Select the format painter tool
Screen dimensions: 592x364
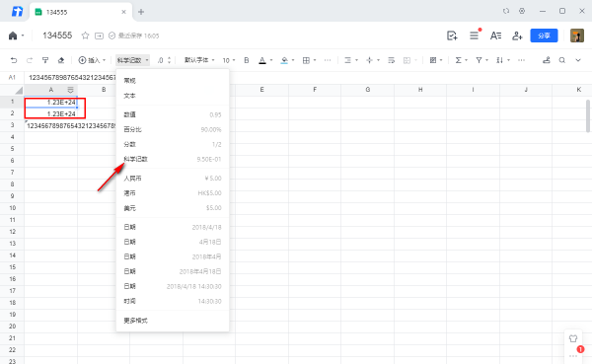[45, 60]
